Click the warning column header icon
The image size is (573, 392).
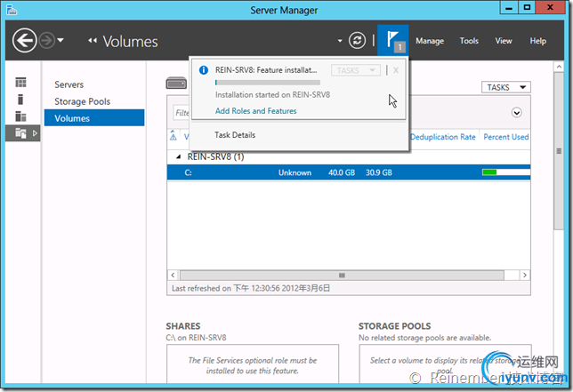174,135
